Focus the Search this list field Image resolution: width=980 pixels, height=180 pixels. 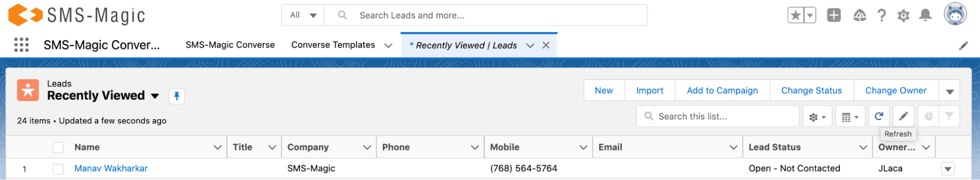pos(718,116)
